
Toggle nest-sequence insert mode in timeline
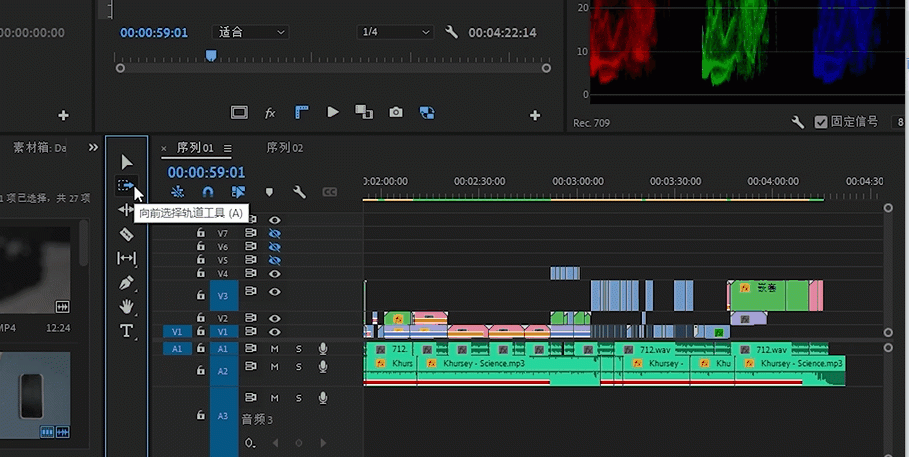tap(177, 192)
